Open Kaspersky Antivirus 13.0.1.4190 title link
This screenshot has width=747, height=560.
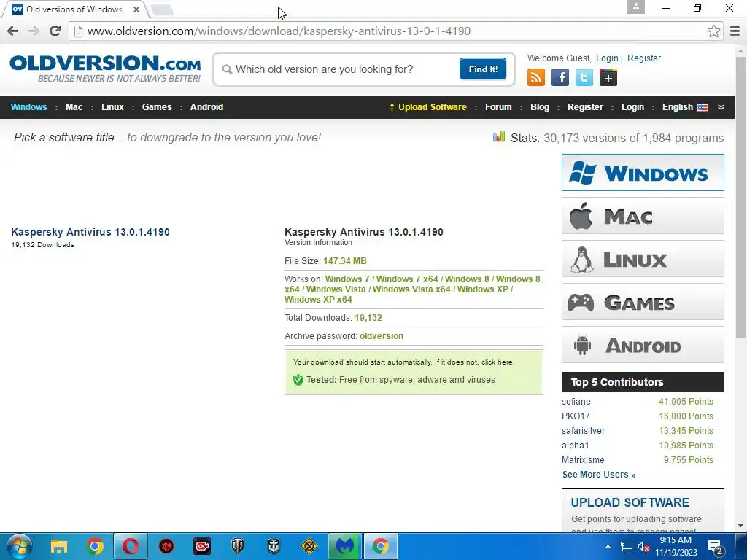[90, 232]
